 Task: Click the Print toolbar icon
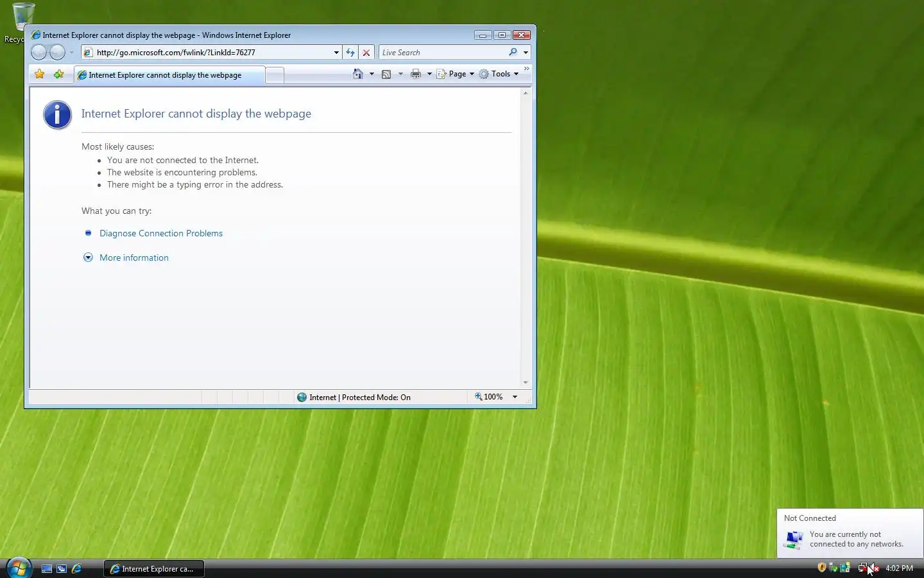click(416, 74)
